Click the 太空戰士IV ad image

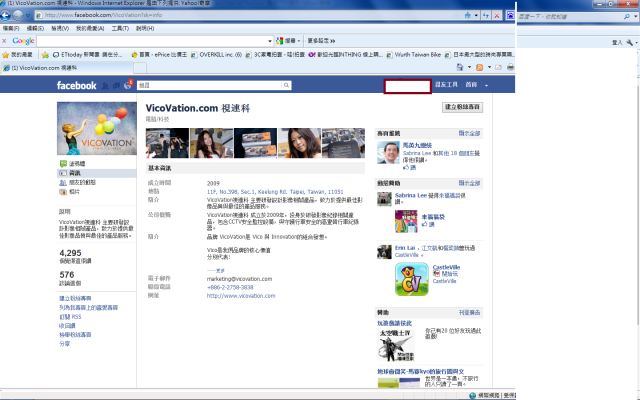396,345
